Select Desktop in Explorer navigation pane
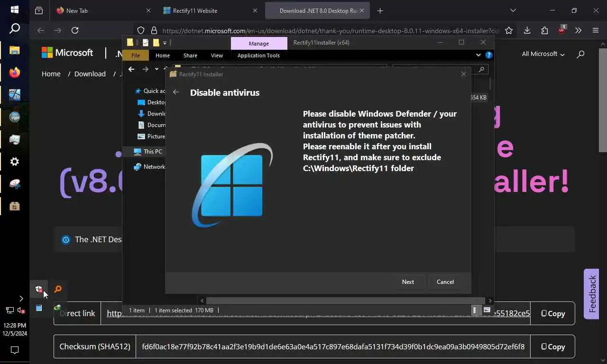Viewport: 607px width, 364px height. [151, 102]
